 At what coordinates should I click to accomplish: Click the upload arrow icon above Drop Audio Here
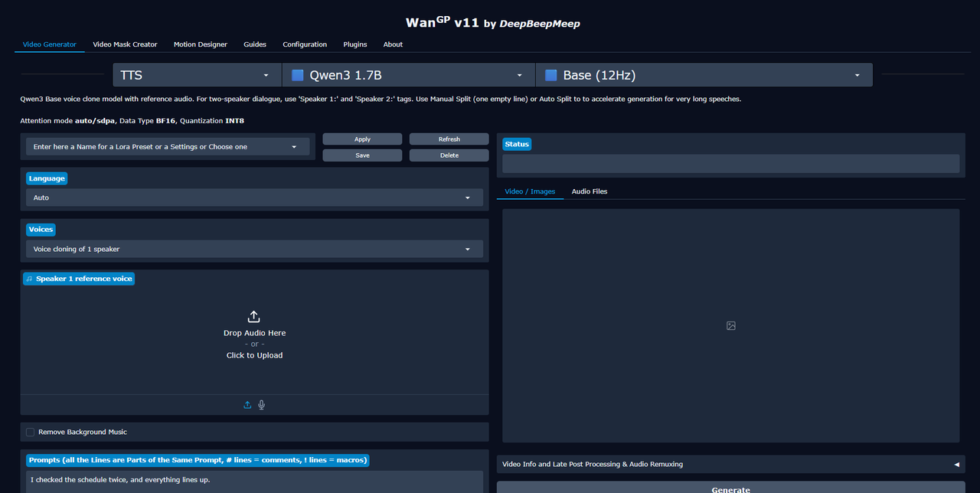(254, 317)
